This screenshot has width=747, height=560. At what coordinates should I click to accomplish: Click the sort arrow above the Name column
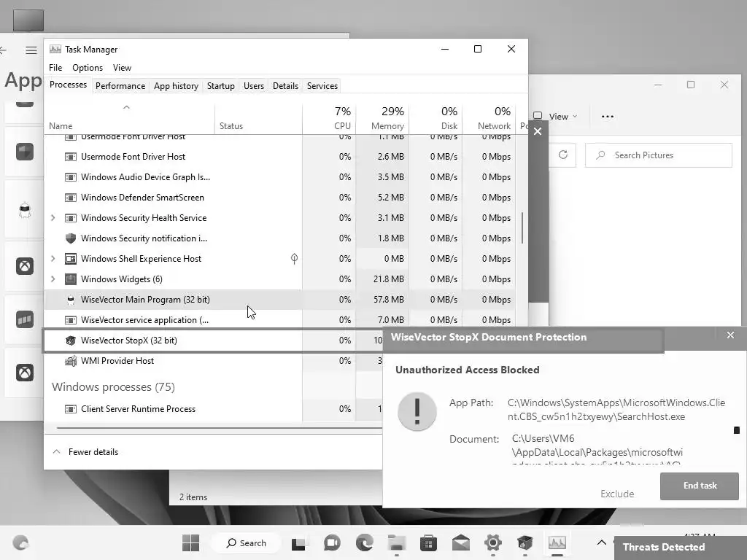(x=126, y=108)
